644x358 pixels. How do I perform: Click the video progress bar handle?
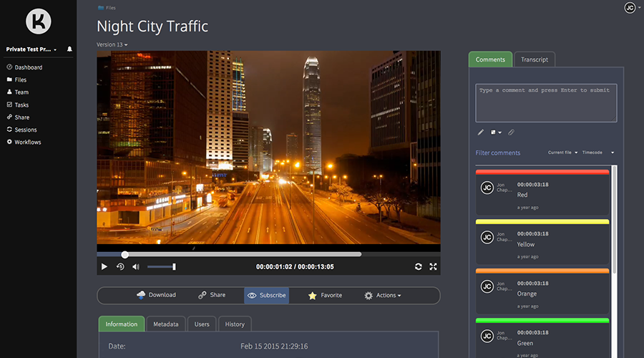[x=125, y=255]
